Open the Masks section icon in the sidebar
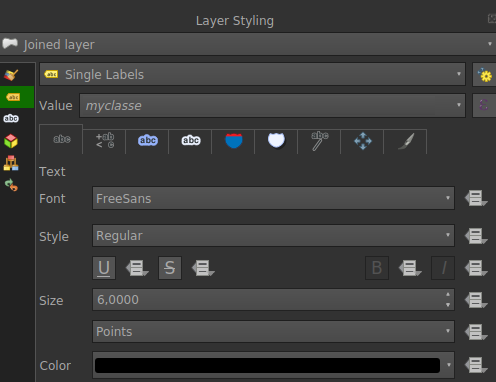The width and height of the screenshot is (496, 382). coord(11,118)
